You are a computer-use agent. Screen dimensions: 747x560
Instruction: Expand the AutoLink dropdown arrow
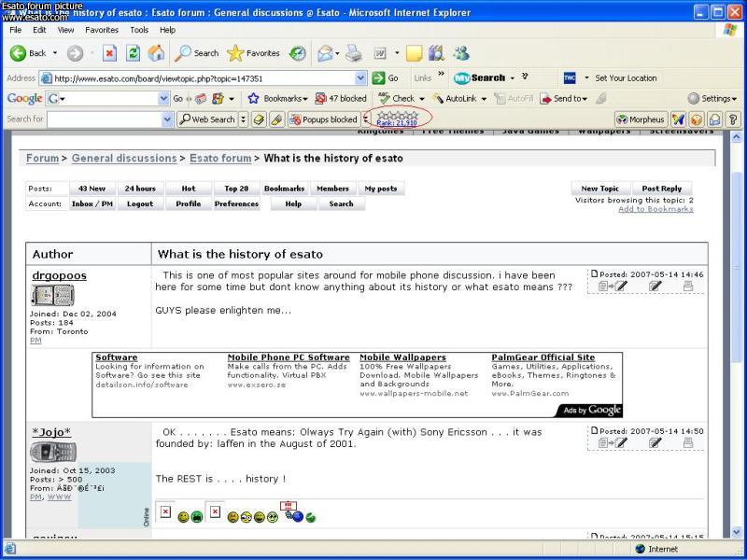coord(484,99)
